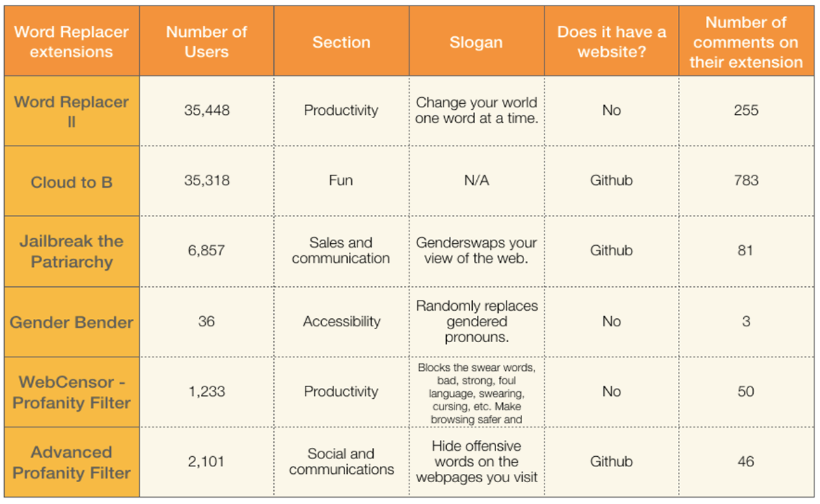Click the 35,448 users cell
Screen dimensions: 820x504
pyautogui.click(x=206, y=111)
